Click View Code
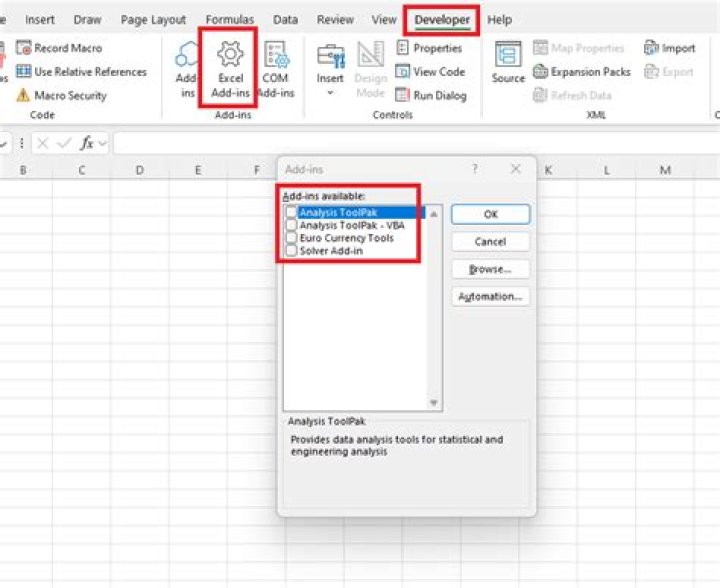Screen dimensions: 720x588 click(x=430, y=72)
